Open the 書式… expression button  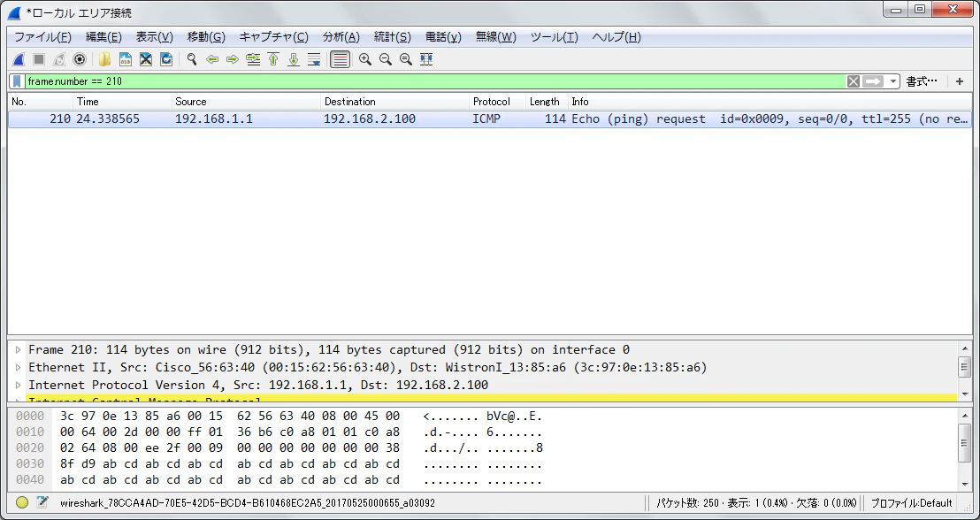[922, 81]
